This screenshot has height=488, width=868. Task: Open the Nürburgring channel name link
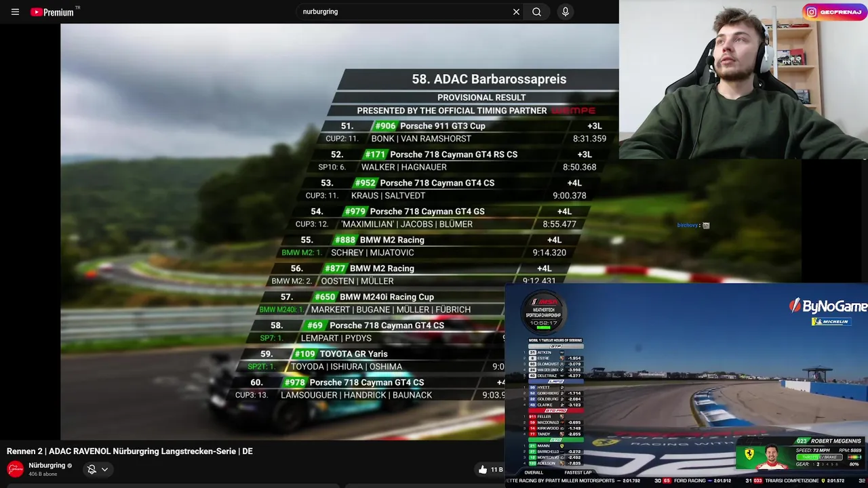coord(47,466)
